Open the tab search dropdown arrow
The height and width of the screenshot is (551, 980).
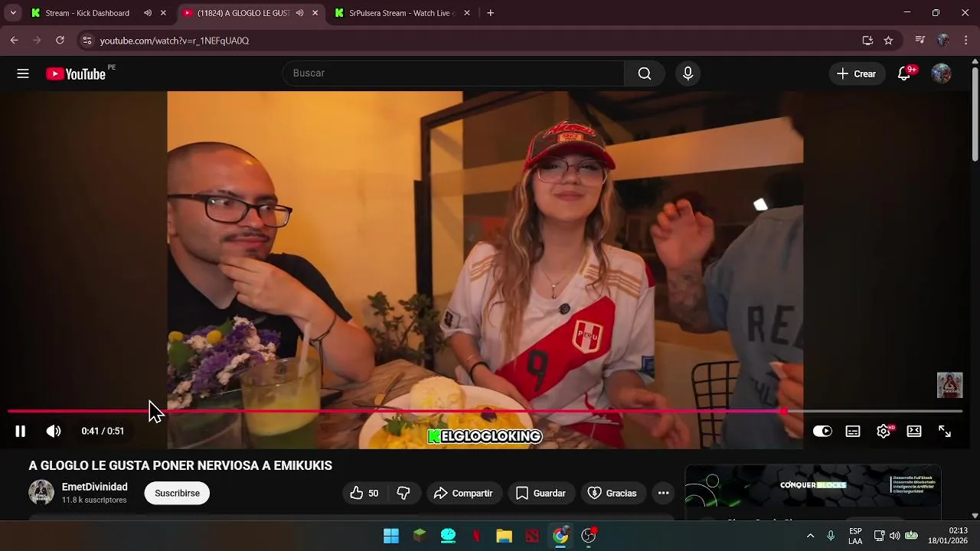pos(13,13)
